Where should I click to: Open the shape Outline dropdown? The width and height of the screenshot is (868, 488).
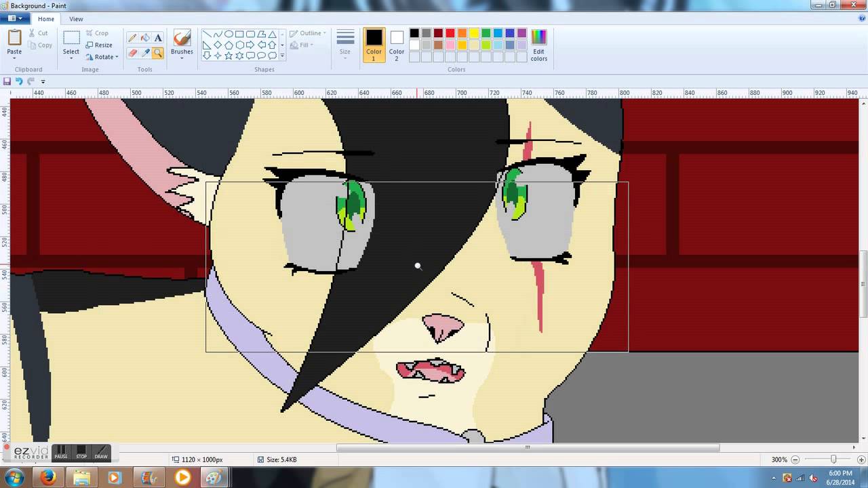click(x=308, y=33)
